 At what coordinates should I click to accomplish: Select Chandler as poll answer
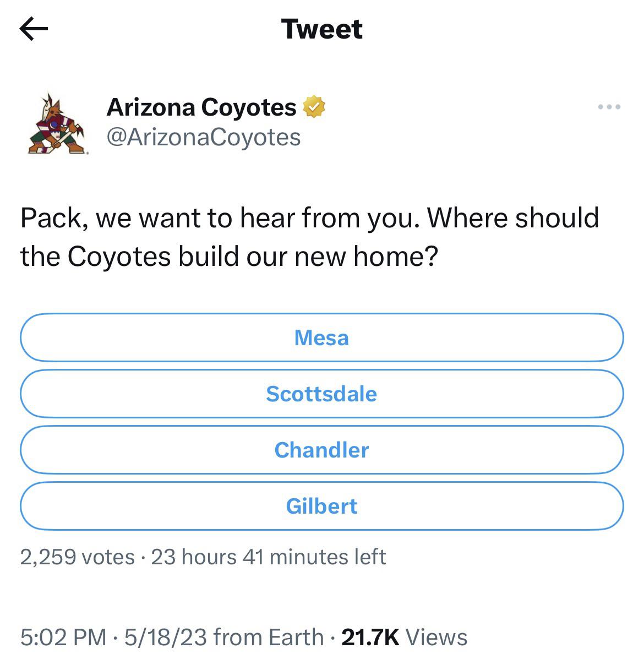[x=322, y=450]
